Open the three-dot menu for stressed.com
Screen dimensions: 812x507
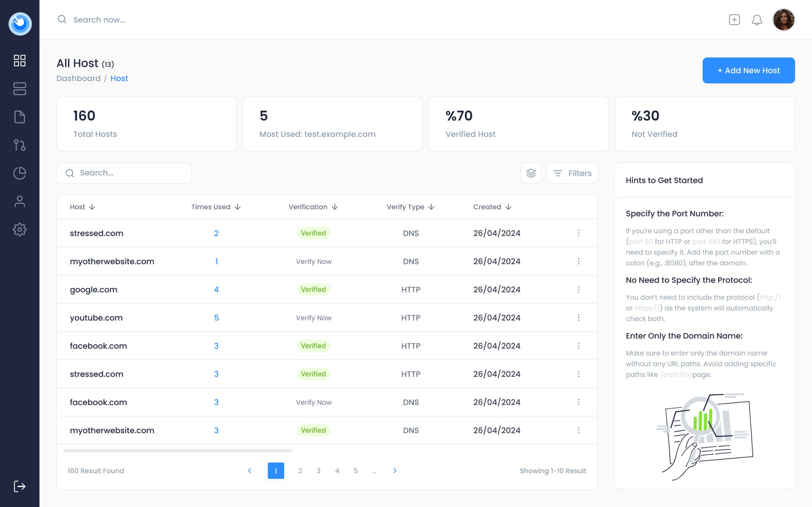point(579,233)
